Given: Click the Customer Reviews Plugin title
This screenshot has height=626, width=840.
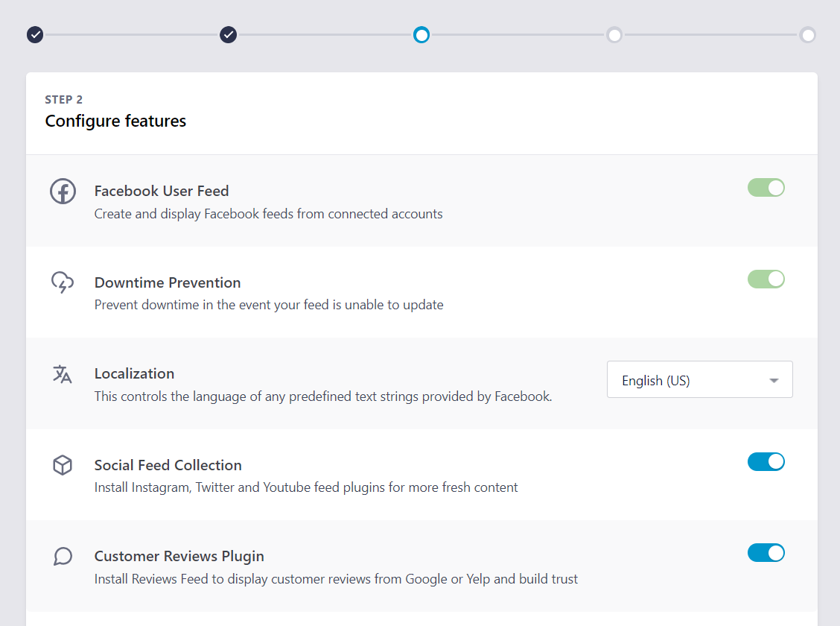Looking at the screenshot, I should 179,557.
